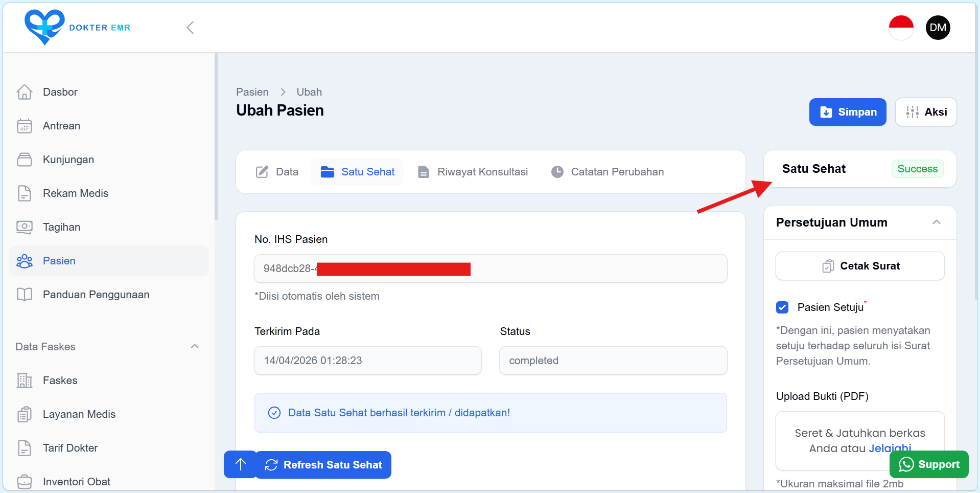Click the Pasien breadcrumb link
This screenshot has height=493, width=980.
point(252,92)
